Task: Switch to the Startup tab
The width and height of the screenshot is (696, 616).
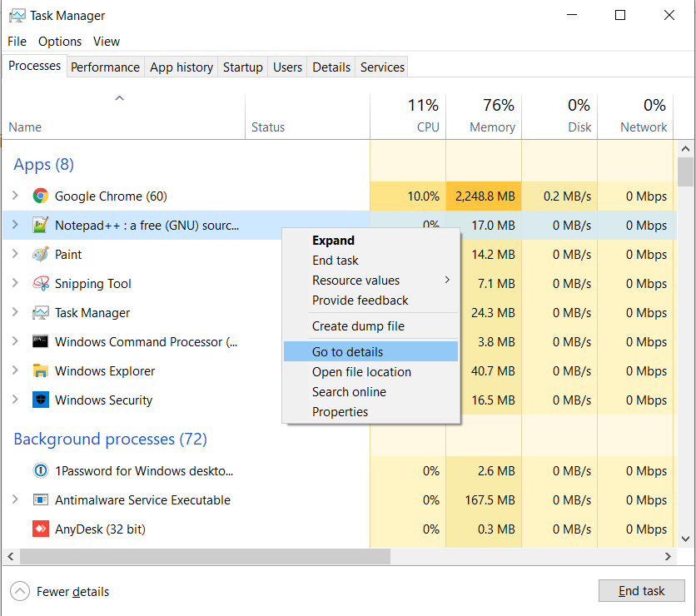Action: [x=243, y=67]
